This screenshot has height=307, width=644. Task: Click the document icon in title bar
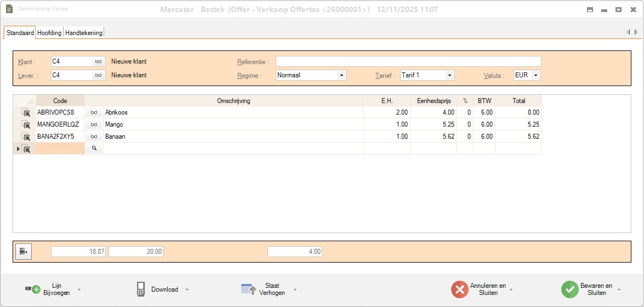9,9
